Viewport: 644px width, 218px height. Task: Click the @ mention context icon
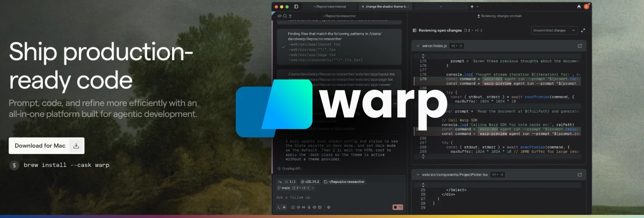coord(314,207)
